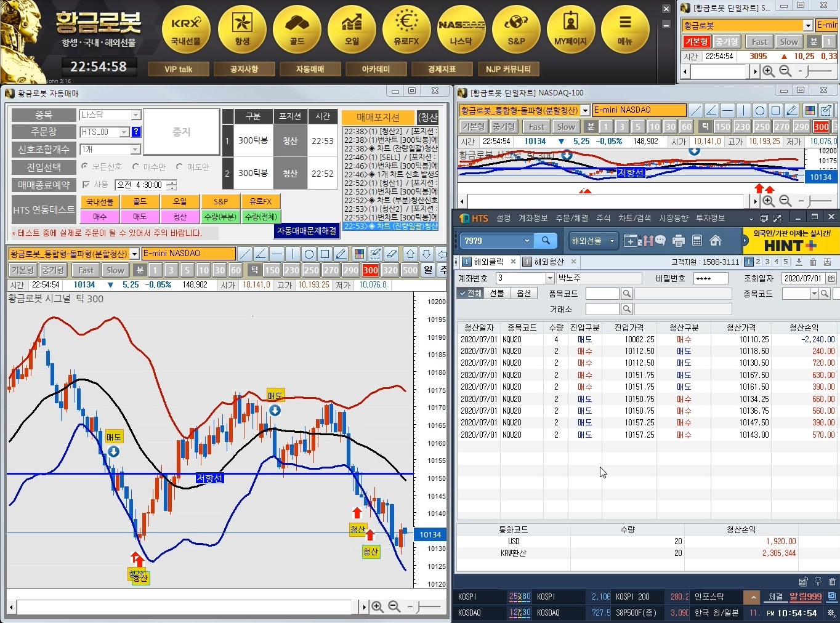Screen dimensions: 840x623
Task: Click the VIP talk button
Action: coord(179,69)
